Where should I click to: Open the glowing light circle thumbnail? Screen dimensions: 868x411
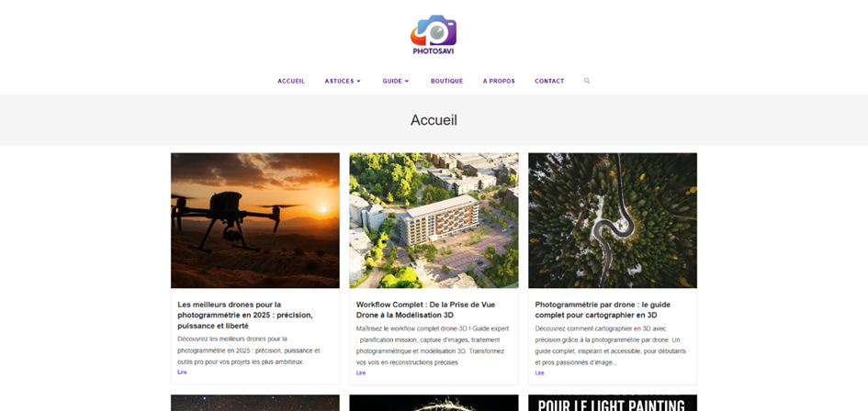[x=434, y=403]
